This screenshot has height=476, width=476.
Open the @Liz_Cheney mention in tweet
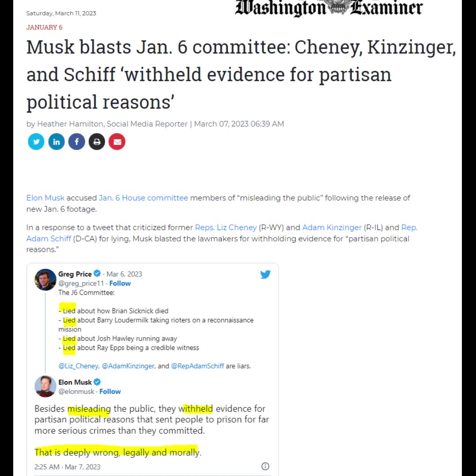(78, 366)
